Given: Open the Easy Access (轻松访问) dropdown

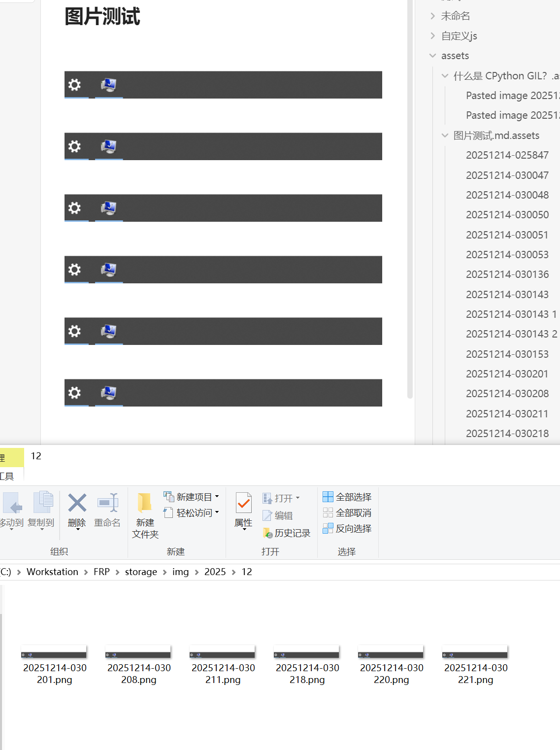Looking at the screenshot, I should point(191,513).
